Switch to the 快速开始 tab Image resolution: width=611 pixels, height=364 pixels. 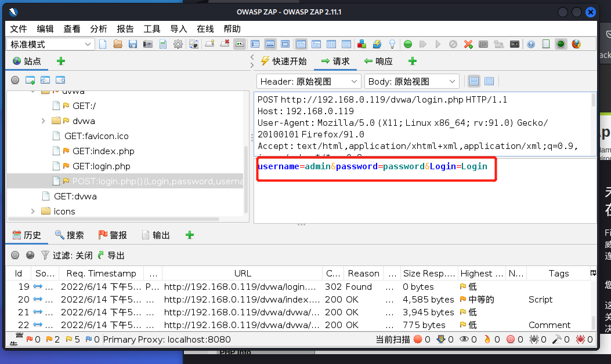click(x=284, y=61)
